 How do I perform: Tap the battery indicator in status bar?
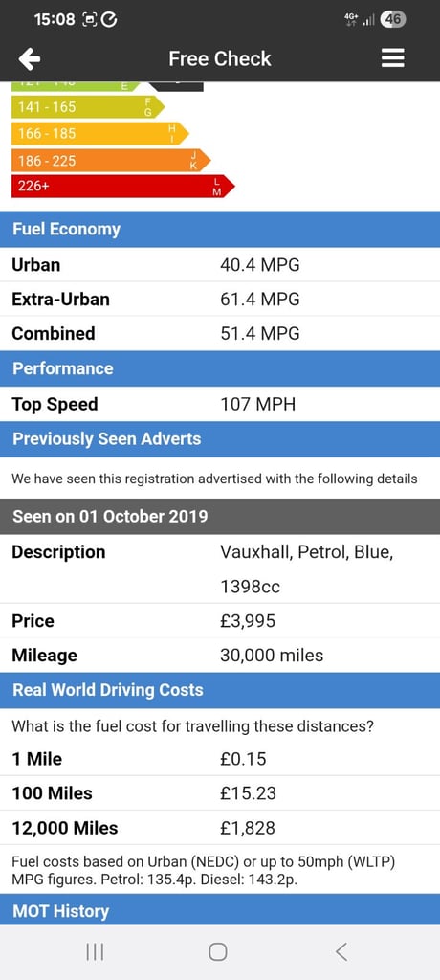pos(394,19)
